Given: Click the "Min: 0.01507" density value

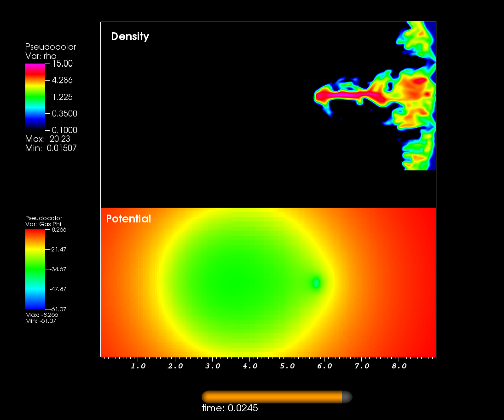Looking at the screenshot, I should [x=51, y=148].
